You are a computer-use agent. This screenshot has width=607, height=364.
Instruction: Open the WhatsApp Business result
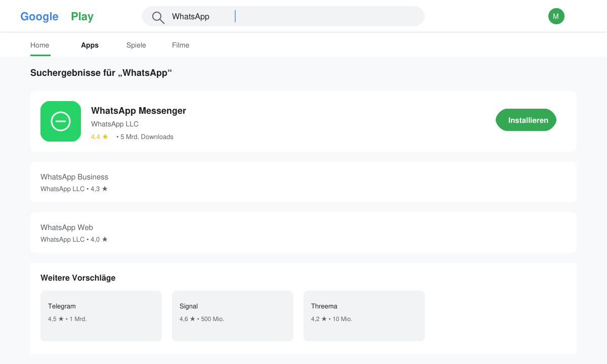point(303,182)
